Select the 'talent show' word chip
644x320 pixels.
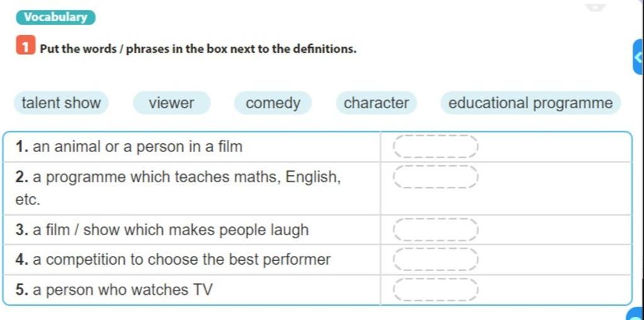(x=61, y=102)
